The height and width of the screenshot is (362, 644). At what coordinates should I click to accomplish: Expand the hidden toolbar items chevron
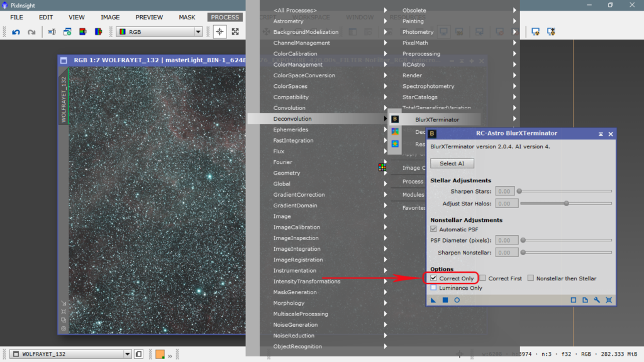170,356
